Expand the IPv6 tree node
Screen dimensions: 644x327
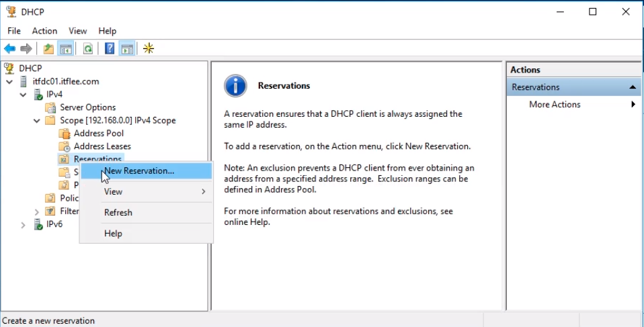point(24,224)
